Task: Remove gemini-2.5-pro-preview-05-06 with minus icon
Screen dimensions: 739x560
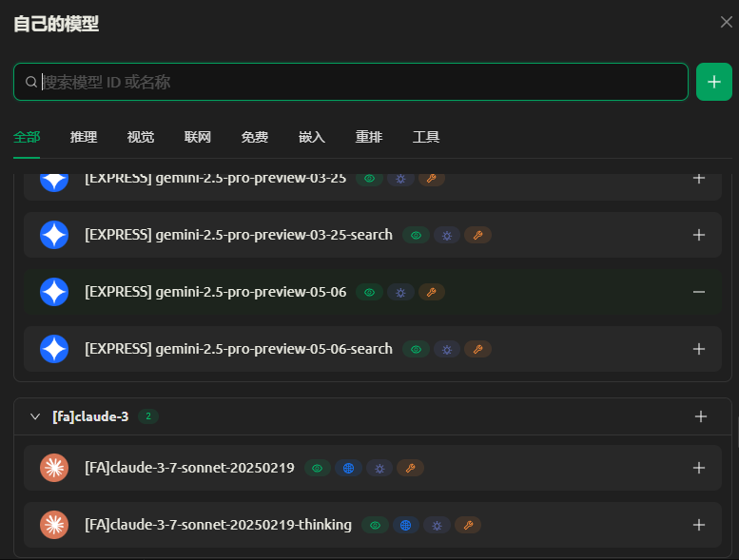Action: click(699, 292)
